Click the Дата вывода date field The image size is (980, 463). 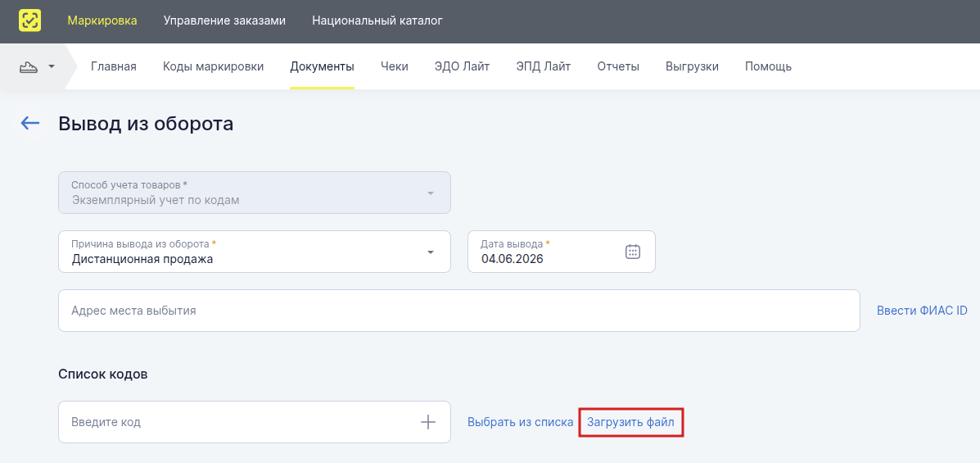tap(562, 252)
